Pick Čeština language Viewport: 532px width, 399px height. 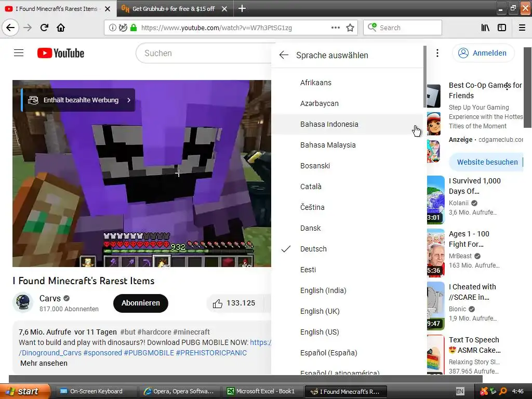(x=347, y=207)
